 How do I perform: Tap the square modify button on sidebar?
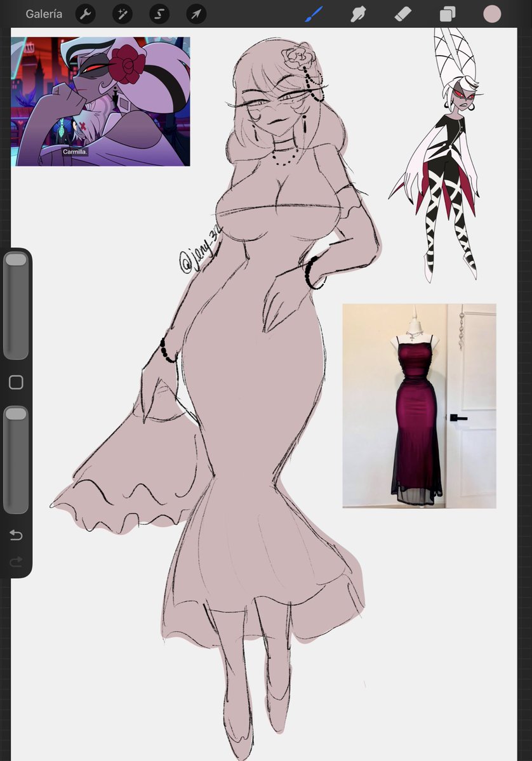click(x=16, y=383)
